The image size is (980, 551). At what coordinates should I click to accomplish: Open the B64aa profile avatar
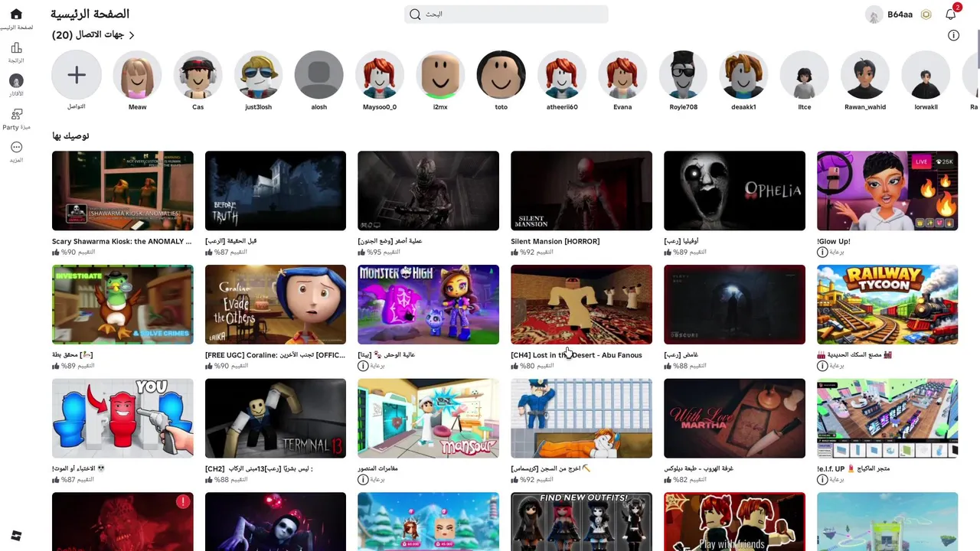pos(874,15)
